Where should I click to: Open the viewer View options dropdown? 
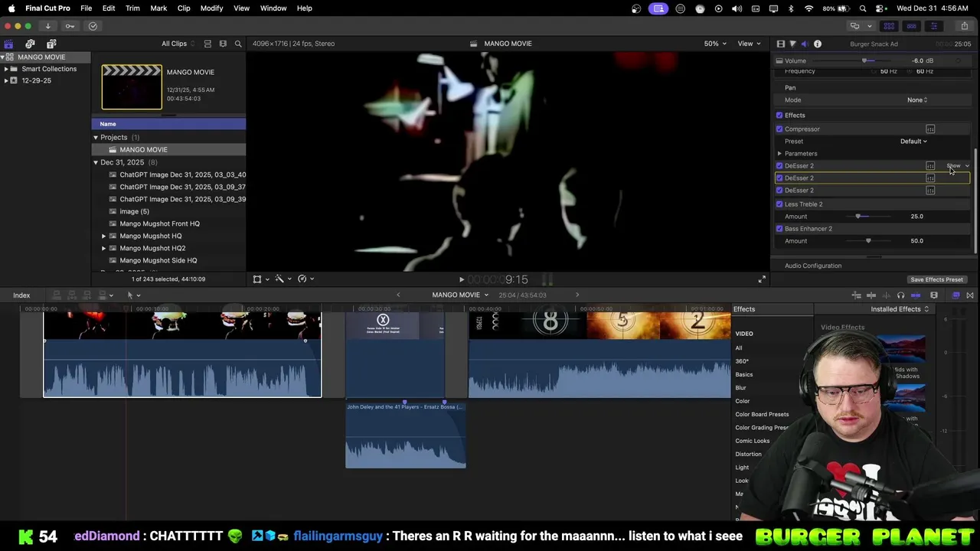tap(748, 44)
